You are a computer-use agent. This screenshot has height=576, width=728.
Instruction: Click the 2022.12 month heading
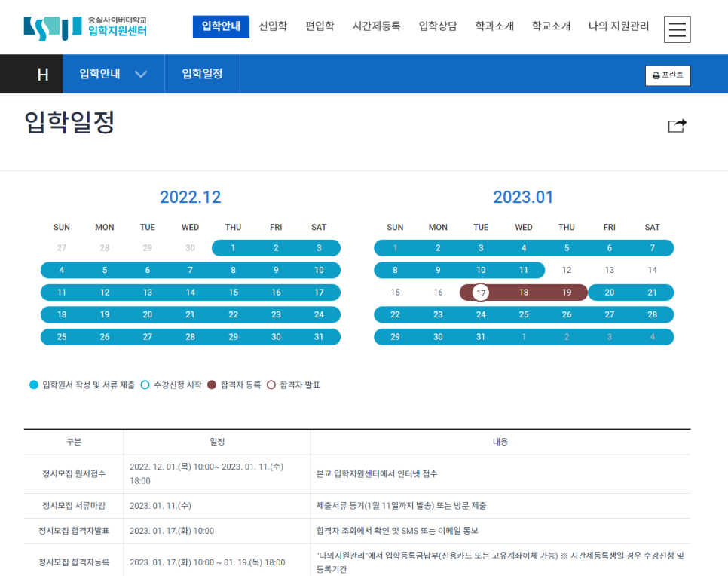coord(191,197)
